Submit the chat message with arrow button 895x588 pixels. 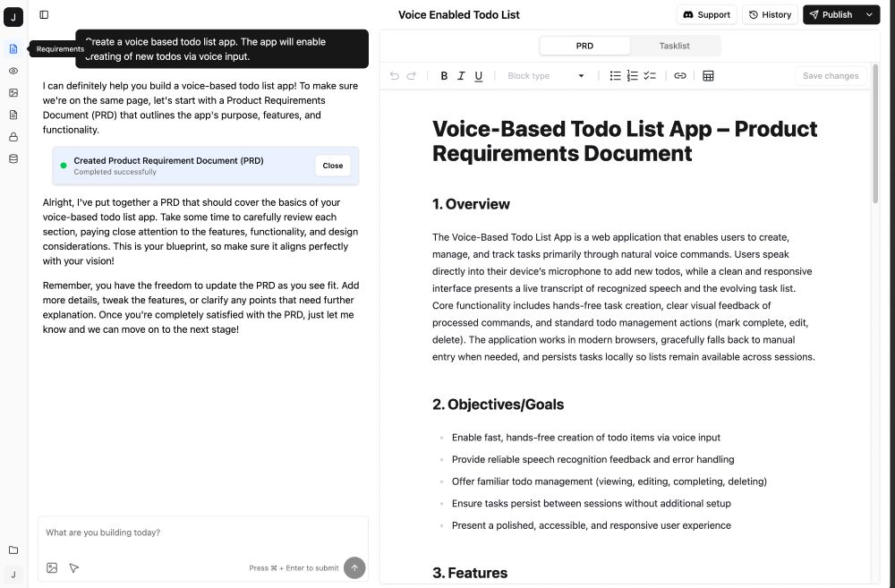(x=354, y=567)
